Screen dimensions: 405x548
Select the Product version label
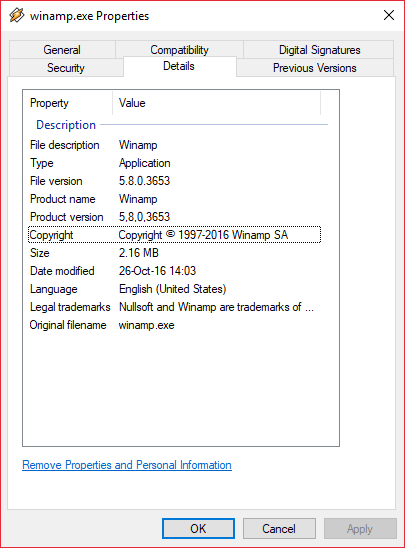pyautogui.click(x=67, y=217)
